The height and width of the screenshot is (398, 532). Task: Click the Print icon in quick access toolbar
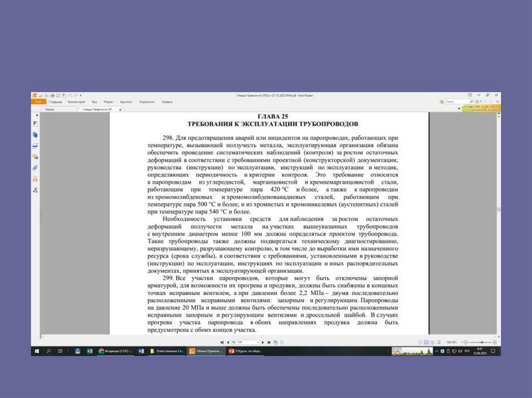[x=52, y=95]
